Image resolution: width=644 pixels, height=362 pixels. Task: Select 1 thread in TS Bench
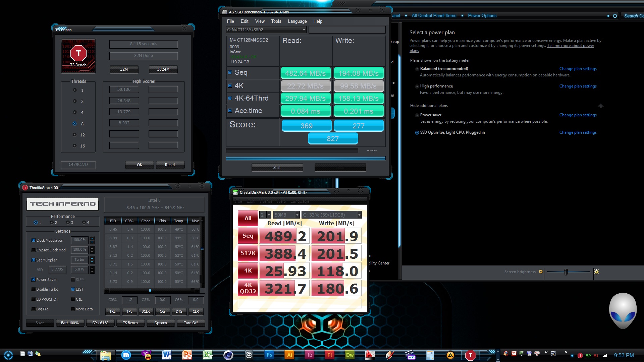coord(75,90)
